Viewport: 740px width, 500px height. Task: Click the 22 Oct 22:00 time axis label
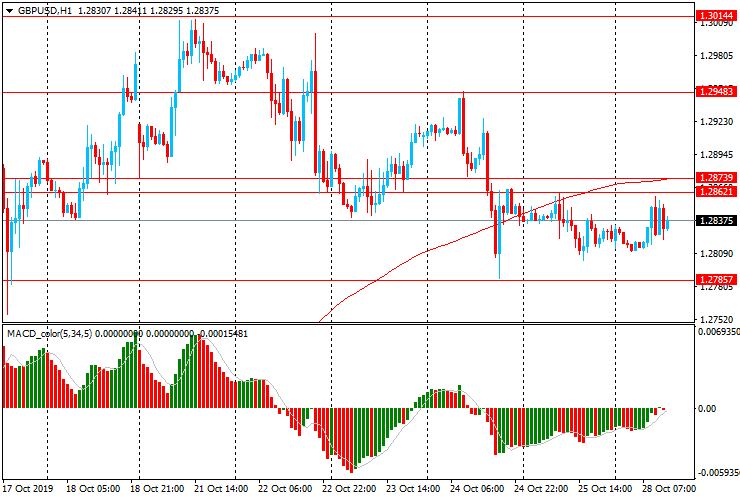click(x=349, y=488)
